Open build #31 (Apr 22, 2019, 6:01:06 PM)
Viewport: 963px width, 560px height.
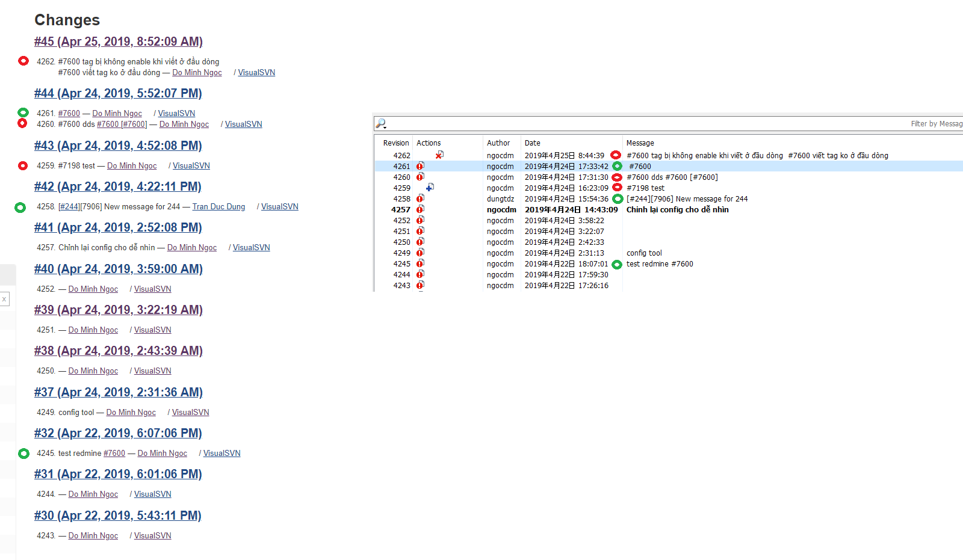[x=118, y=474]
